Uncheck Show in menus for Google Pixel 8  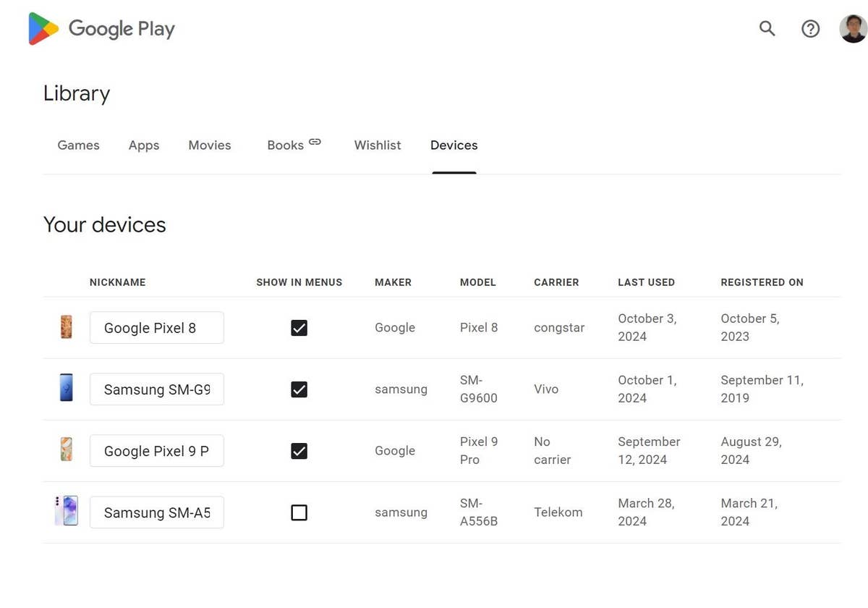click(299, 328)
